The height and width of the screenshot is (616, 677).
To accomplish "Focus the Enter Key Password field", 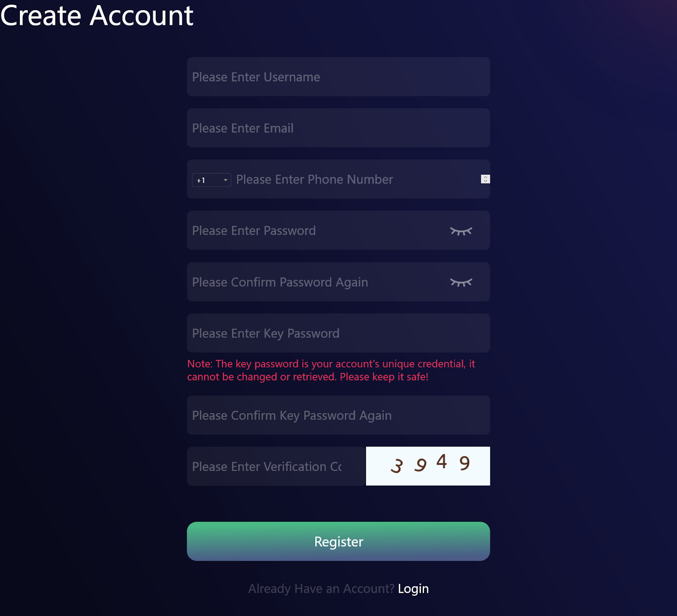I will click(x=338, y=333).
